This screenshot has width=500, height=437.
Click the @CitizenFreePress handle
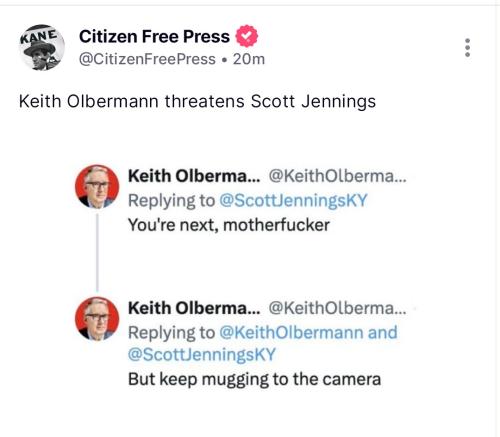(x=147, y=59)
